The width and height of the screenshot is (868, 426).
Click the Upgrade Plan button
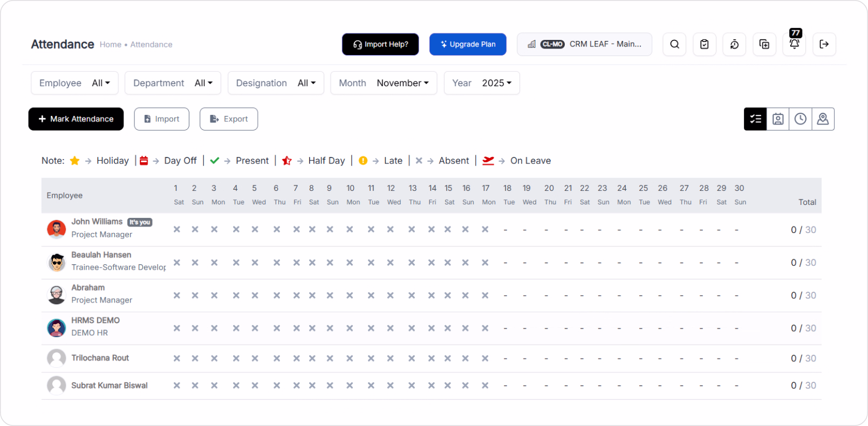click(468, 44)
